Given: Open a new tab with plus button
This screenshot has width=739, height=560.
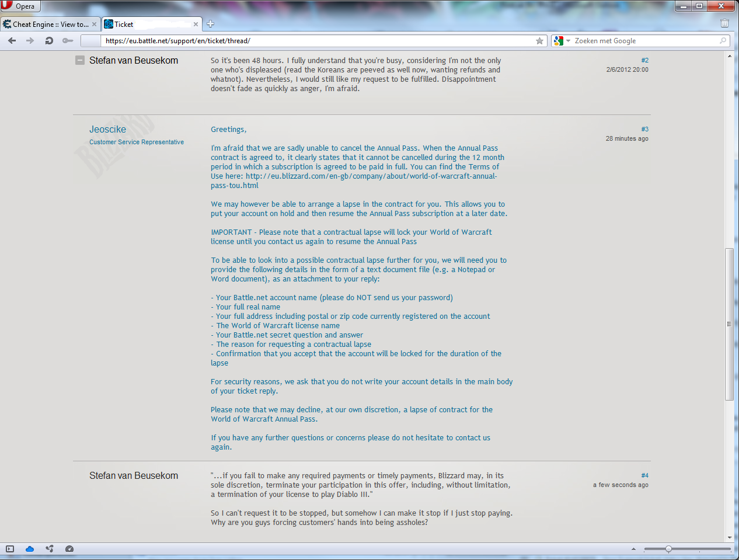Looking at the screenshot, I should 210,24.
